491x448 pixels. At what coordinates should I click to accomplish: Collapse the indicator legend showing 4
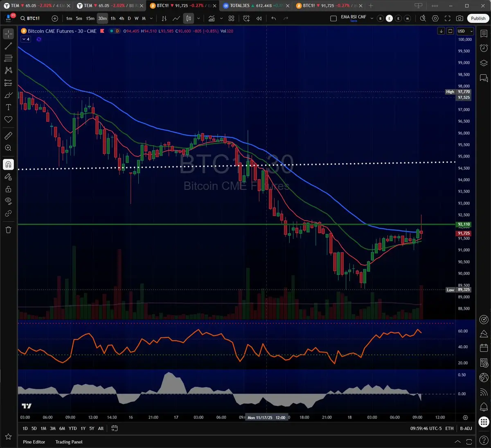26,39
